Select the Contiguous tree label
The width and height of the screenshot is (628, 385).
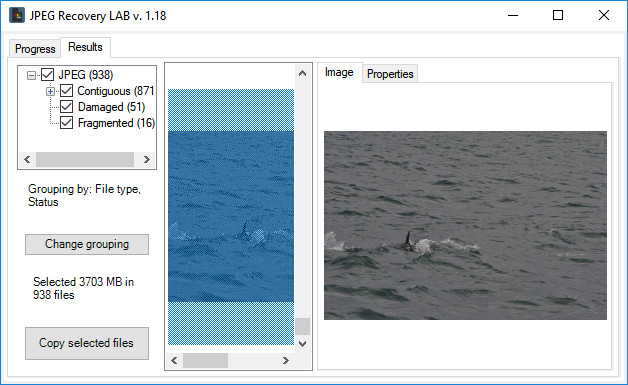(x=116, y=91)
